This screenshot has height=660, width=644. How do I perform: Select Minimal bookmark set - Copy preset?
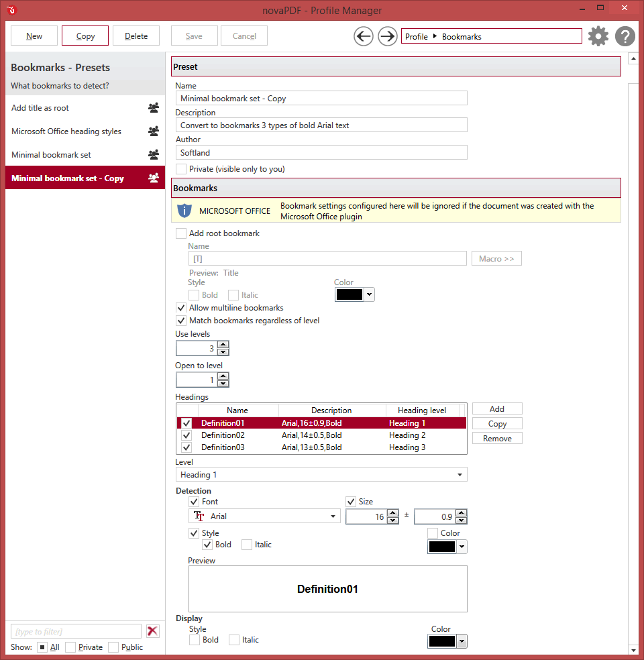point(85,178)
